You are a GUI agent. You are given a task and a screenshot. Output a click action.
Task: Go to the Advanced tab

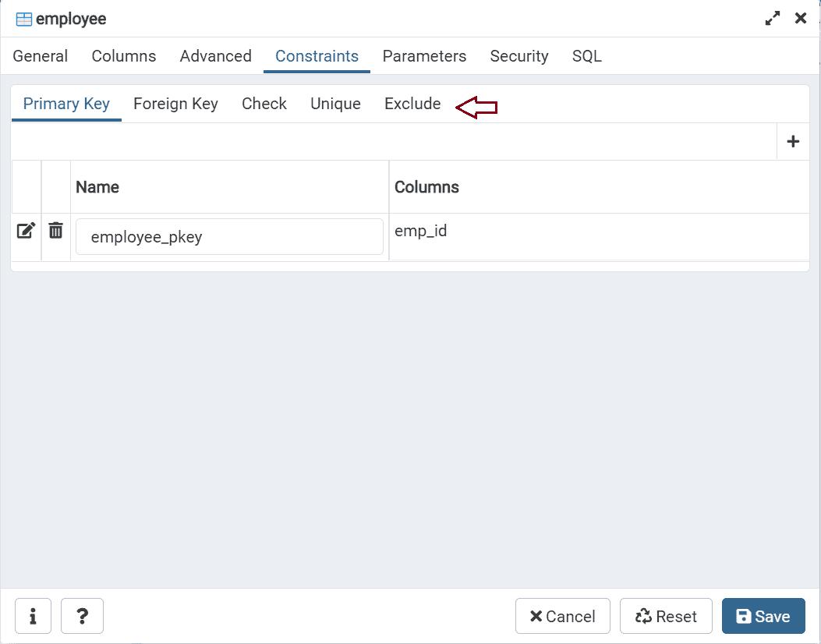click(216, 56)
